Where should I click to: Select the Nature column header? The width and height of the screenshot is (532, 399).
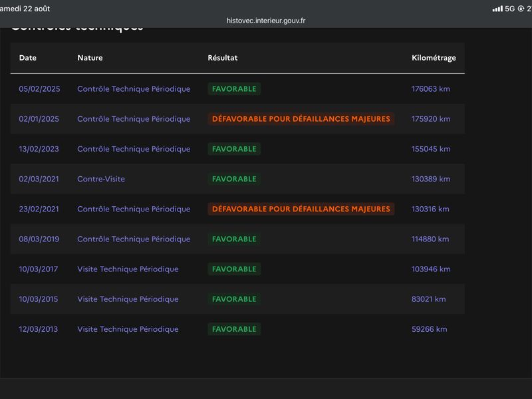click(90, 58)
